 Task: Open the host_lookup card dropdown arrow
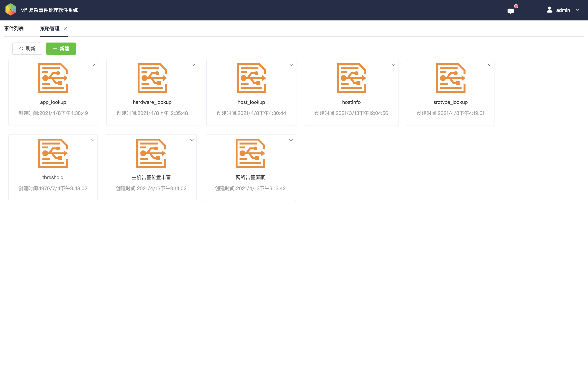[291, 65]
